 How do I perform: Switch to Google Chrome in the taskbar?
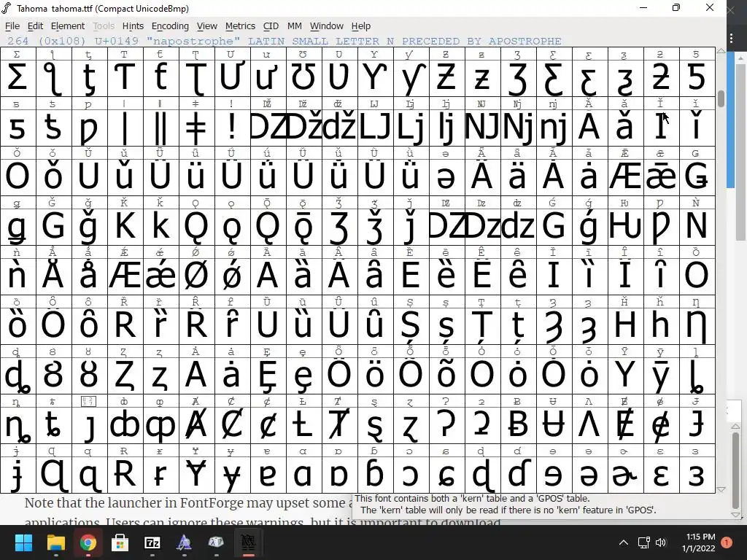[x=88, y=542]
